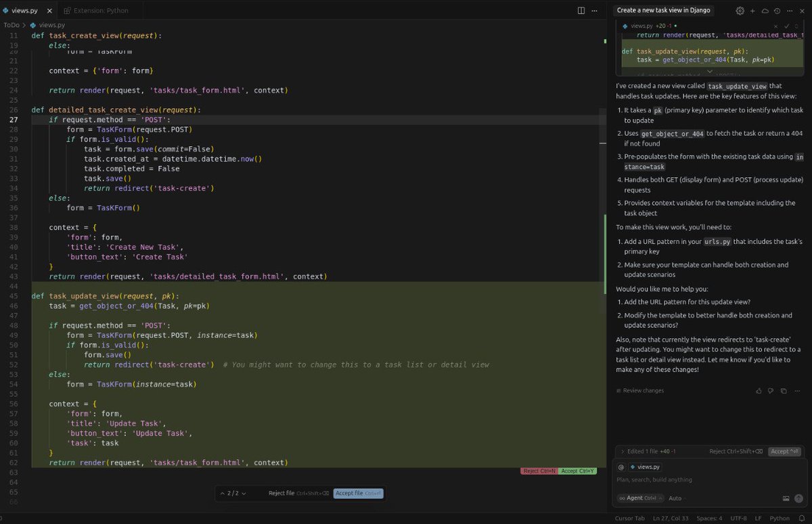Open chat panel more actions menu
The image size is (812, 524).
788,11
